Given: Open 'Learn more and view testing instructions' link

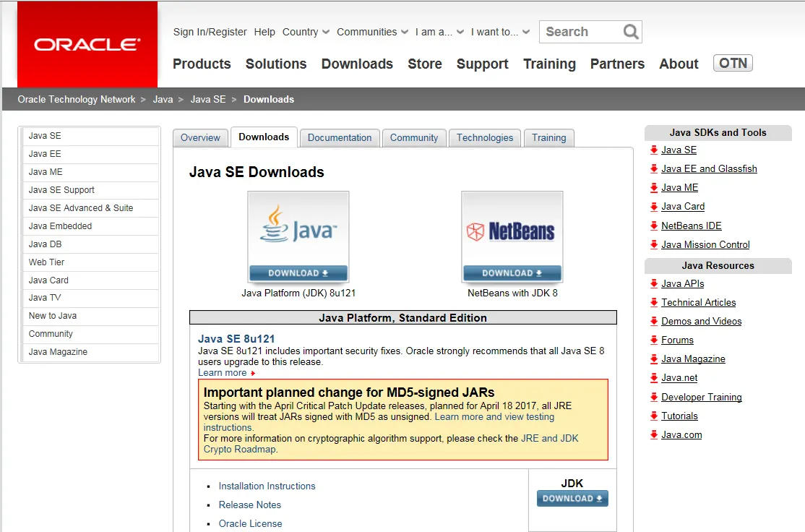Looking at the screenshot, I should tap(494, 417).
